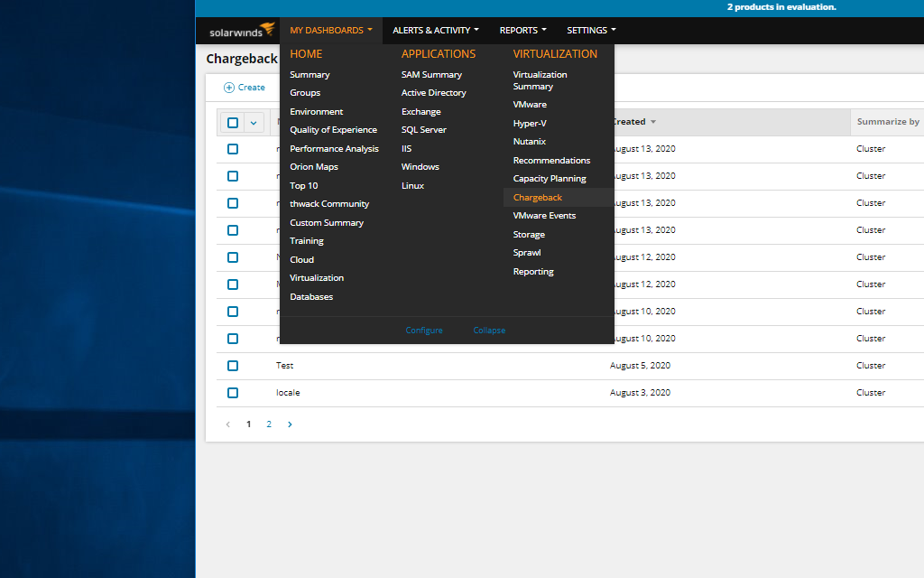This screenshot has width=924, height=578.
Task: Click the HOME column heading
Action: [x=306, y=53]
